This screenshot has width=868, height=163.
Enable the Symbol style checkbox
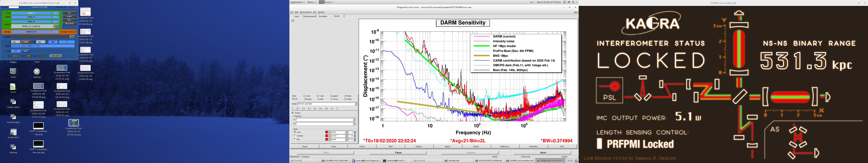point(295,136)
